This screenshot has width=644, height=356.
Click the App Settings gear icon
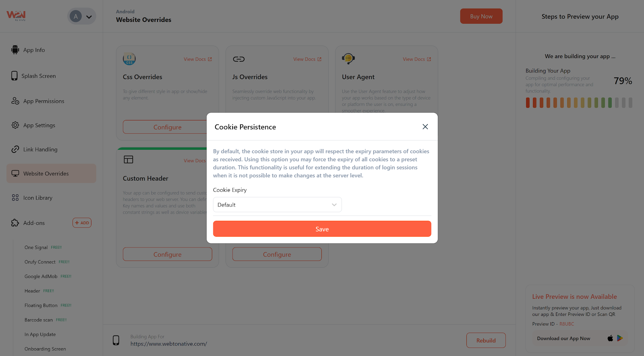tap(15, 125)
